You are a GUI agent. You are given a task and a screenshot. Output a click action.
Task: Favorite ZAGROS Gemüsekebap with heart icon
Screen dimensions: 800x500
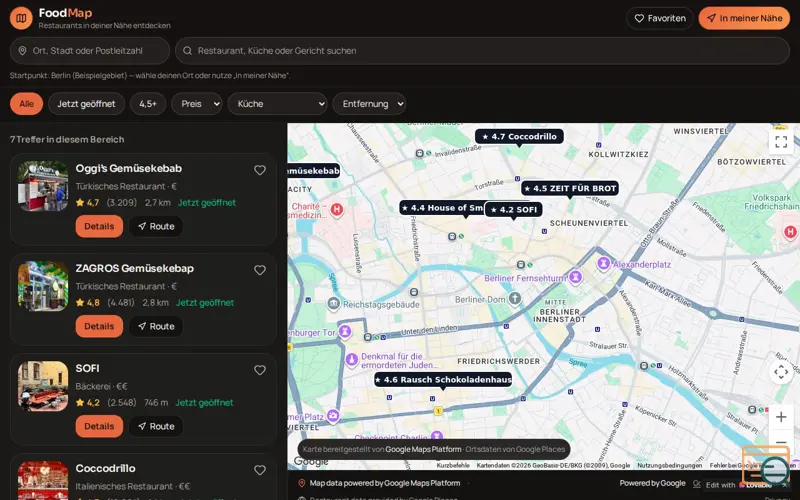click(x=260, y=270)
